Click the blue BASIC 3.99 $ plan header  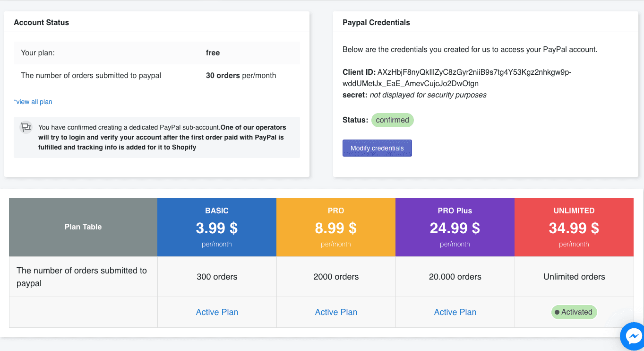[217, 228]
